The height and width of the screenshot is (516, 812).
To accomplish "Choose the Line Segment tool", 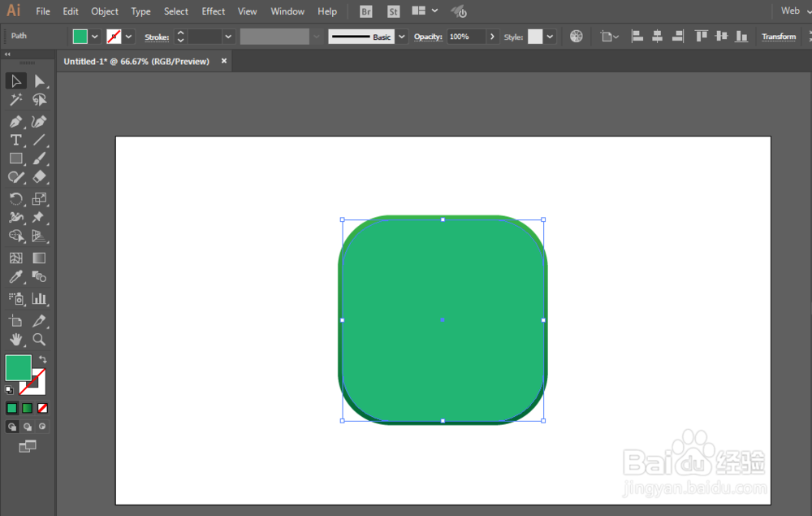I will coord(39,140).
